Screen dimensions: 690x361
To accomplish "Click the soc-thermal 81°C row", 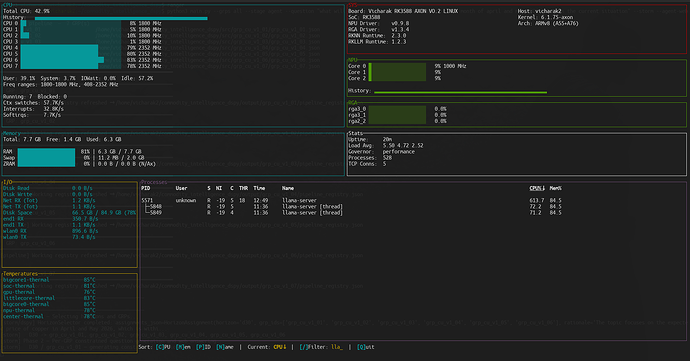I will pyautogui.click(x=49, y=286).
